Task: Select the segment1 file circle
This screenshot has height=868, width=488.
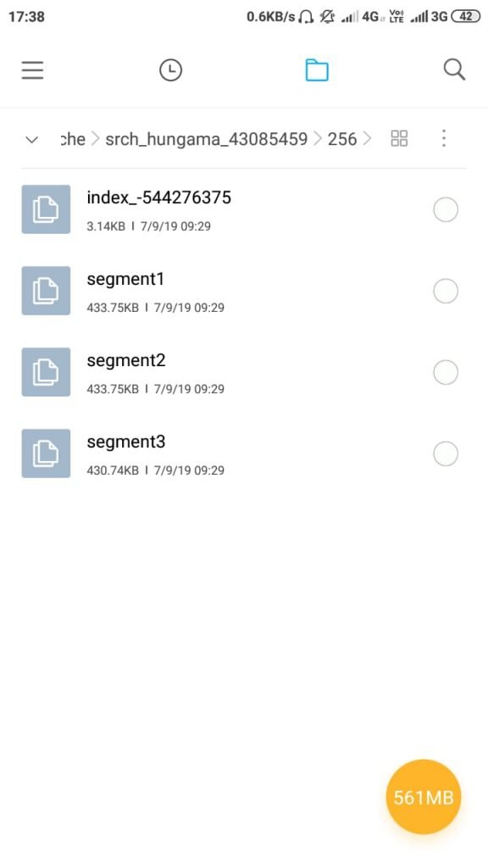Action: 446,291
